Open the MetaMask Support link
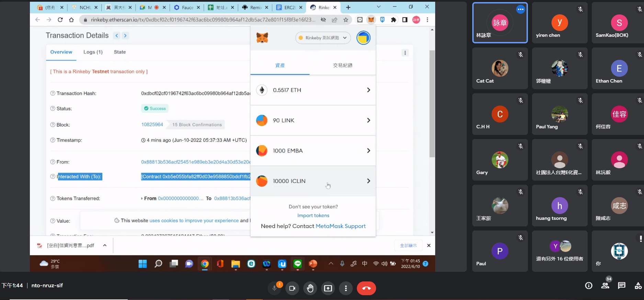 pyautogui.click(x=341, y=226)
